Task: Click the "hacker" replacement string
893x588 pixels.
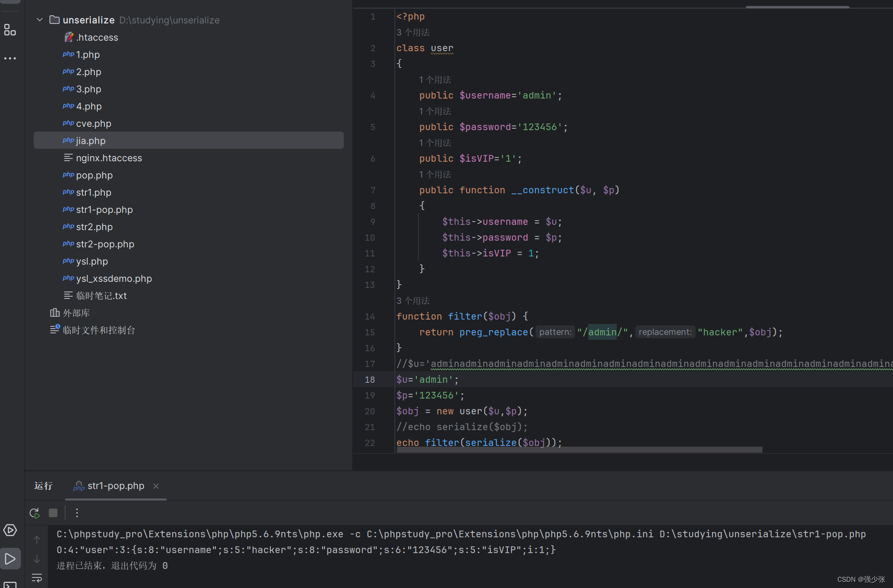Action: point(720,332)
